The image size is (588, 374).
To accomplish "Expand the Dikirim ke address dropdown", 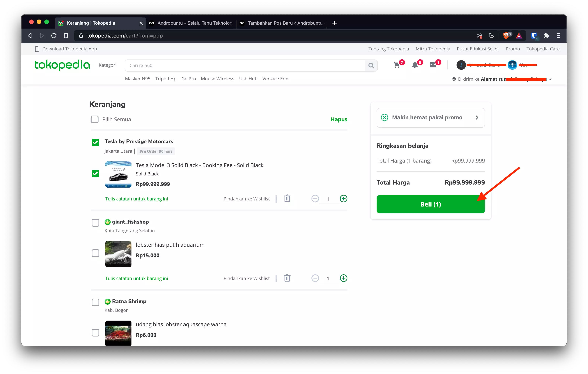I will 550,79.
